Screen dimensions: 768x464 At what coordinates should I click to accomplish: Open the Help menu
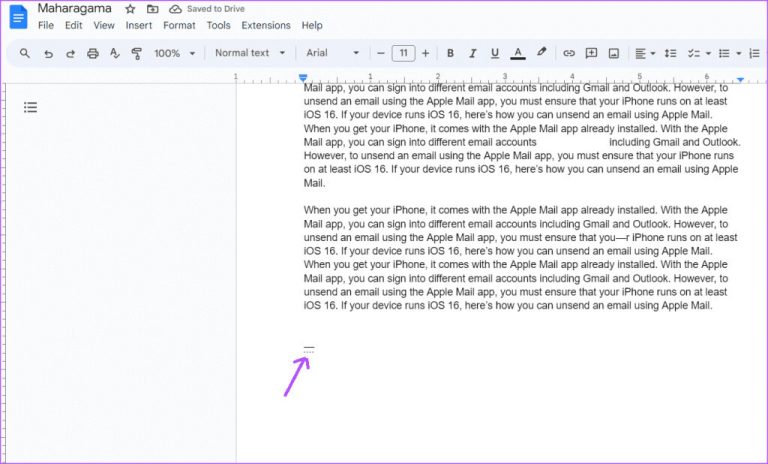click(x=312, y=25)
